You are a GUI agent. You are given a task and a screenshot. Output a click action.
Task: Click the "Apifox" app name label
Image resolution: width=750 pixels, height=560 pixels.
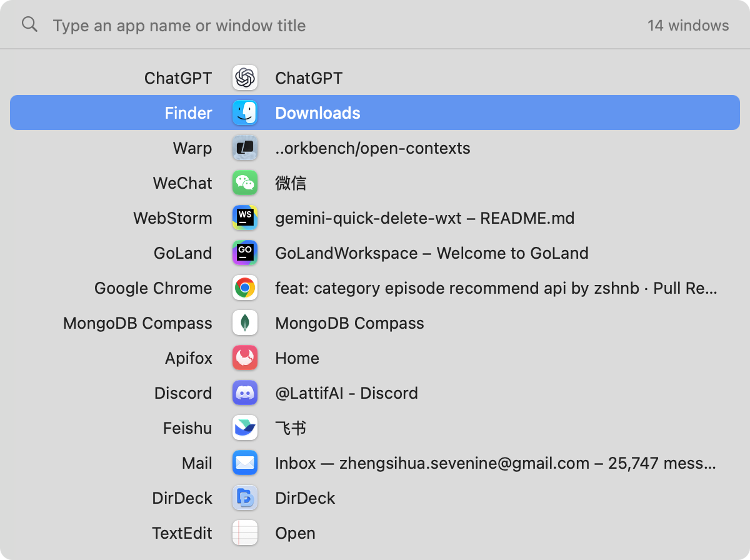click(189, 358)
